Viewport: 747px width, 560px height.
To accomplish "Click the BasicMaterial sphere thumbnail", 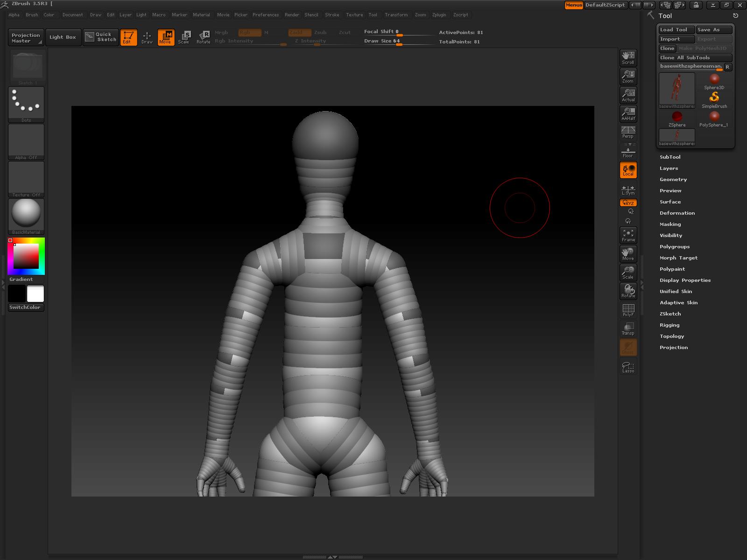I will tap(26, 214).
